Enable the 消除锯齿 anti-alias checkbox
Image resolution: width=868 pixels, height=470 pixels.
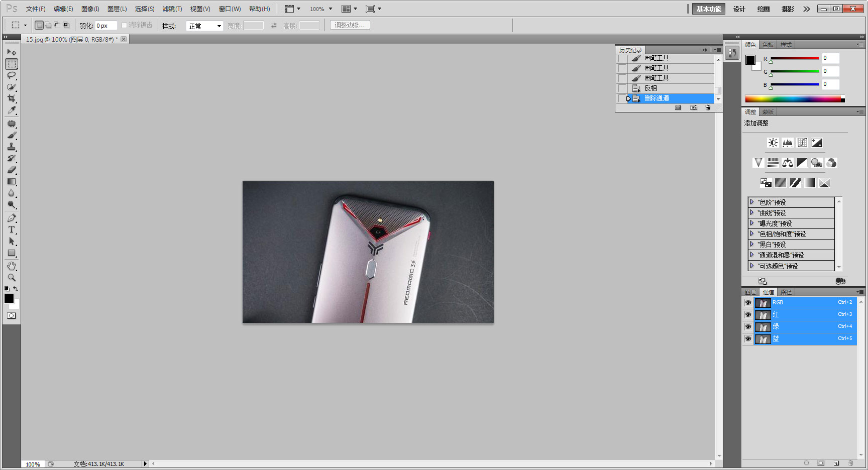point(124,25)
